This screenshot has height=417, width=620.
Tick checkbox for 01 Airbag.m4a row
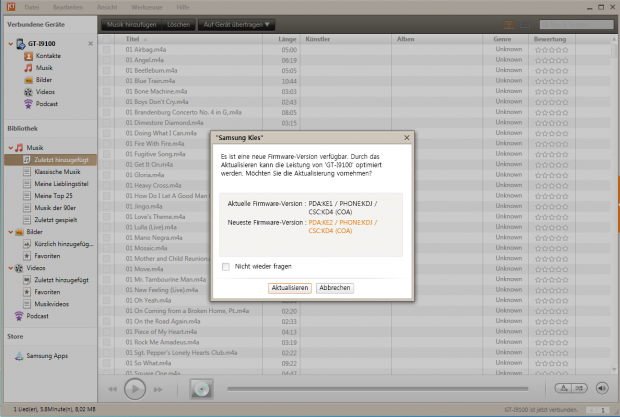[108, 49]
